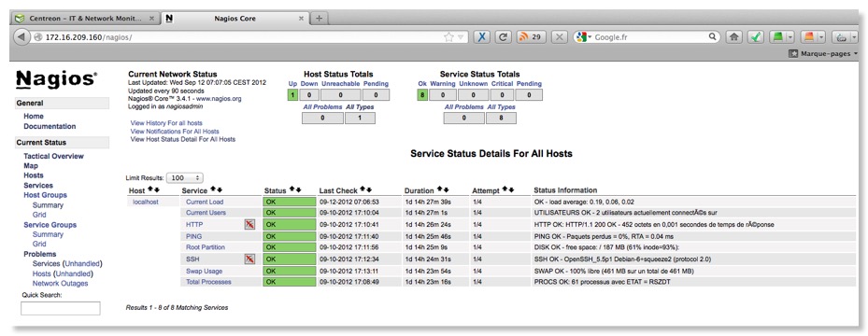Open Service Groups Grid link

(x=39, y=244)
